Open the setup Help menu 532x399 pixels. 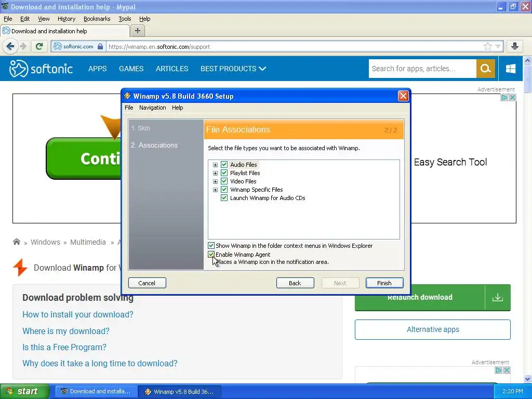click(x=178, y=108)
